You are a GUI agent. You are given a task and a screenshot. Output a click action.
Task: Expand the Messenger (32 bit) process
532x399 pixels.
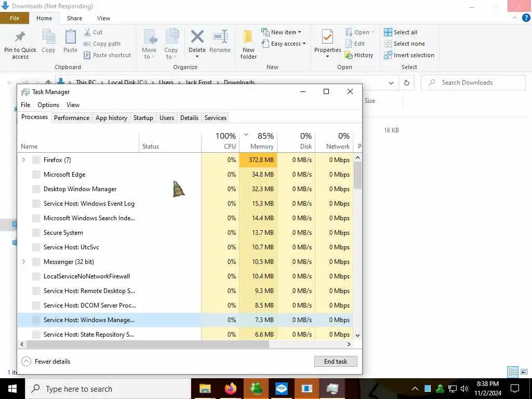23,262
